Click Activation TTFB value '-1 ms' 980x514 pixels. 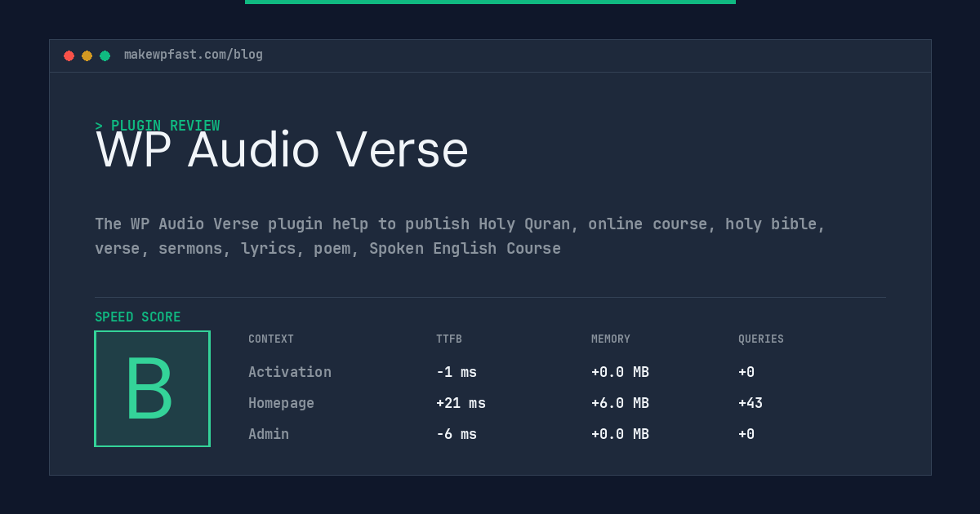coord(457,372)
